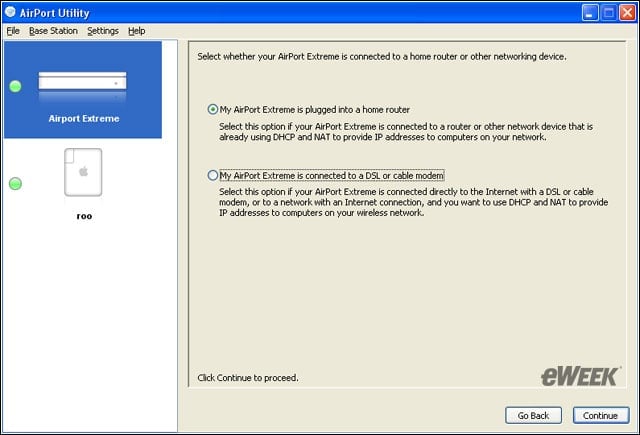
Task: Click the 'Select whether your AirPort Extreme' instruction text
Action: [382, 57]
